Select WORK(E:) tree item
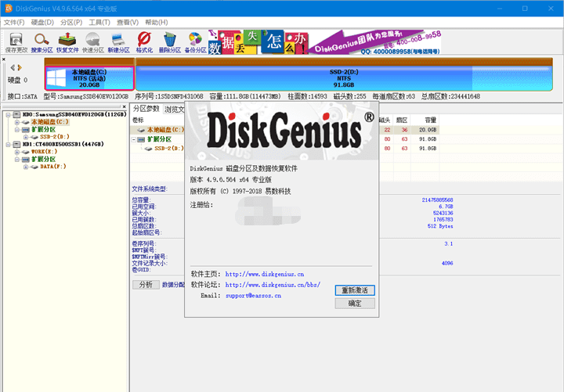Image resolution: width=564 pixels, height=392 pixels. 44,152
